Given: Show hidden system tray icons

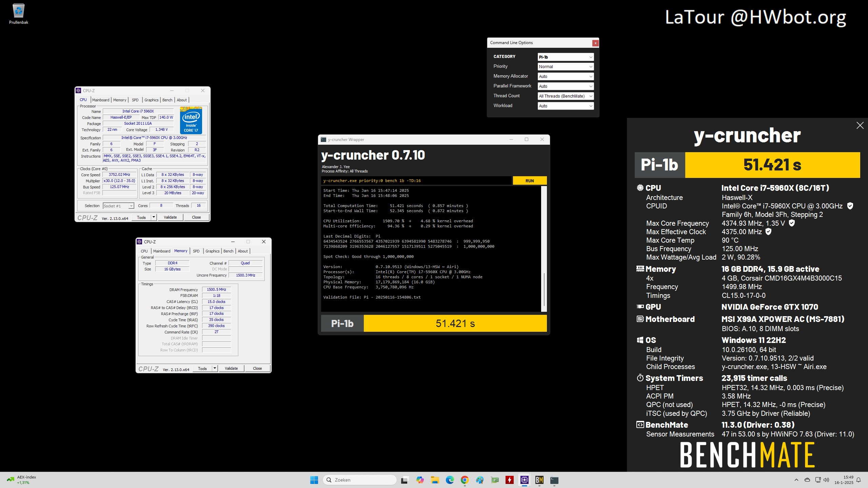Looking at the screenshot, I should (x=796, y=480).
